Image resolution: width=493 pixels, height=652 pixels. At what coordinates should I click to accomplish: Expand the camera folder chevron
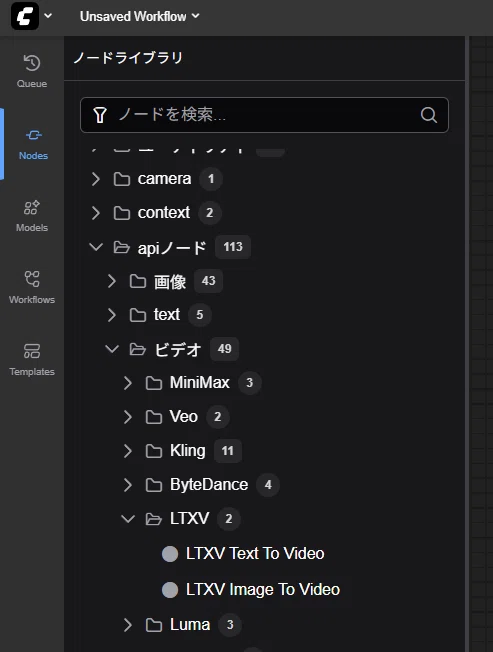pyautogui.click(x=96, y=179)
